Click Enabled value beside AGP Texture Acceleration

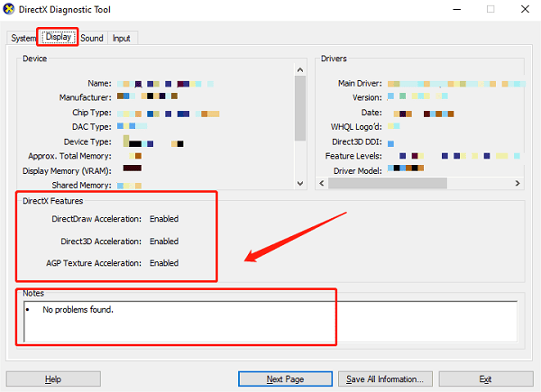pos(164,263)
